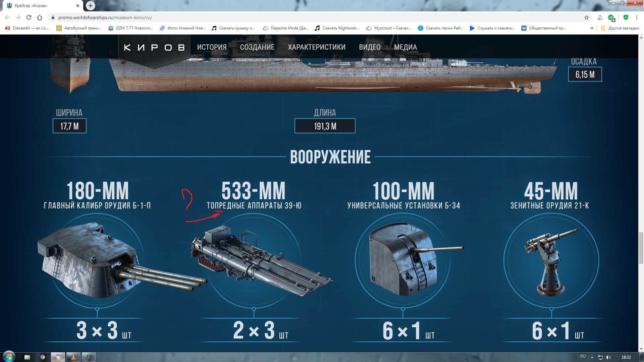Screen dimensions: 644x362
Task: Show hidden system tray icons arrow
Action: pos(592,357)
